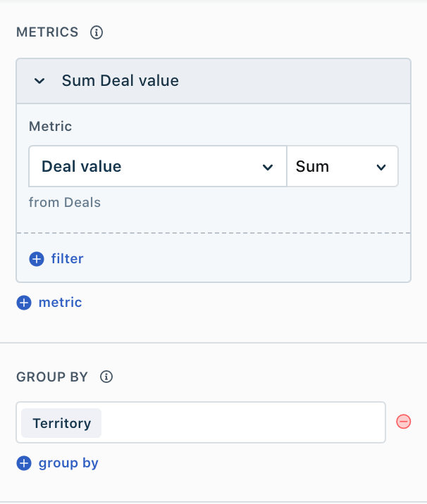Click the info icon beside GROUP BY
Image resolution: width=427 pixels, height=504 pixels.
click(x=106, y=377)
